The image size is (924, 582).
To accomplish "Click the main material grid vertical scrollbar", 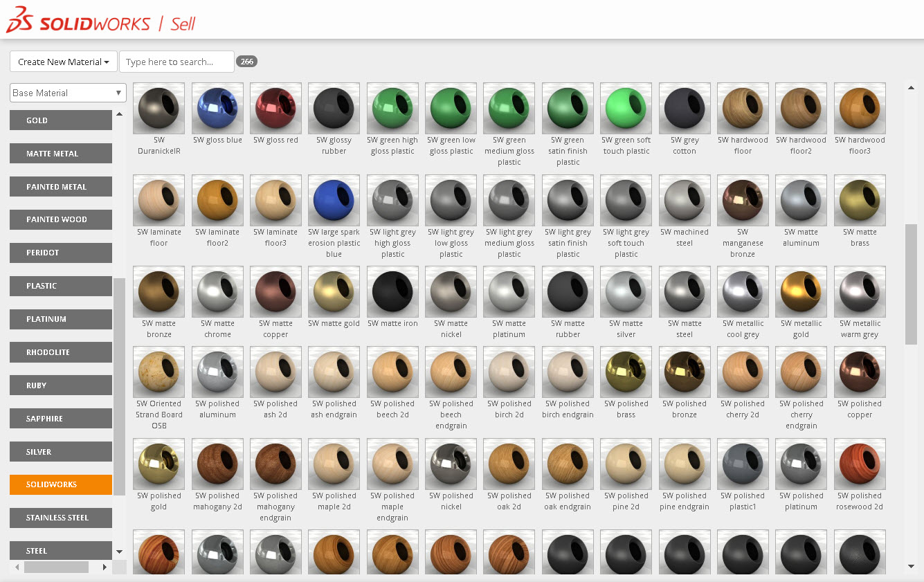I will point(911,284).
